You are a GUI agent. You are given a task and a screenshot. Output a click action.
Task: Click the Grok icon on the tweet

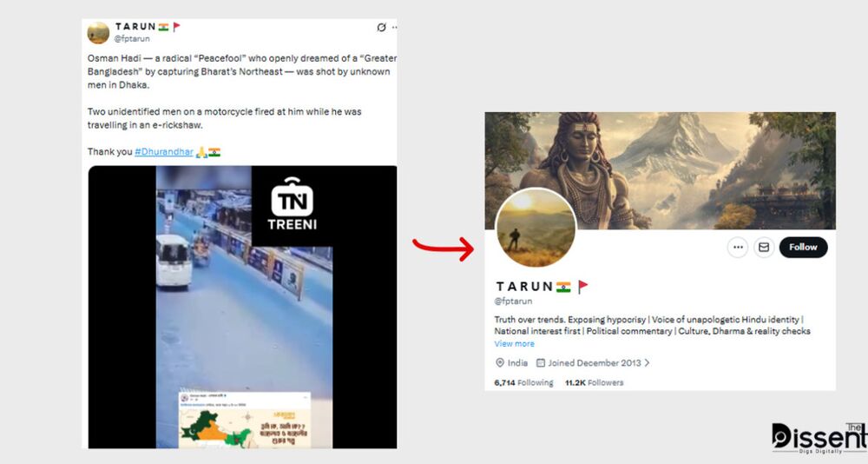click(x=381, y=28)
